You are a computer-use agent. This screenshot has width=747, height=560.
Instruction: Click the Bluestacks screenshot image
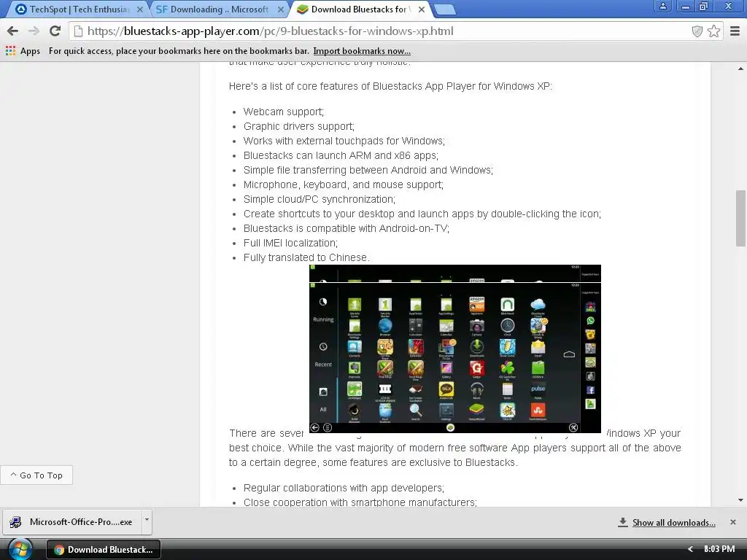click(x=455, y=349)
